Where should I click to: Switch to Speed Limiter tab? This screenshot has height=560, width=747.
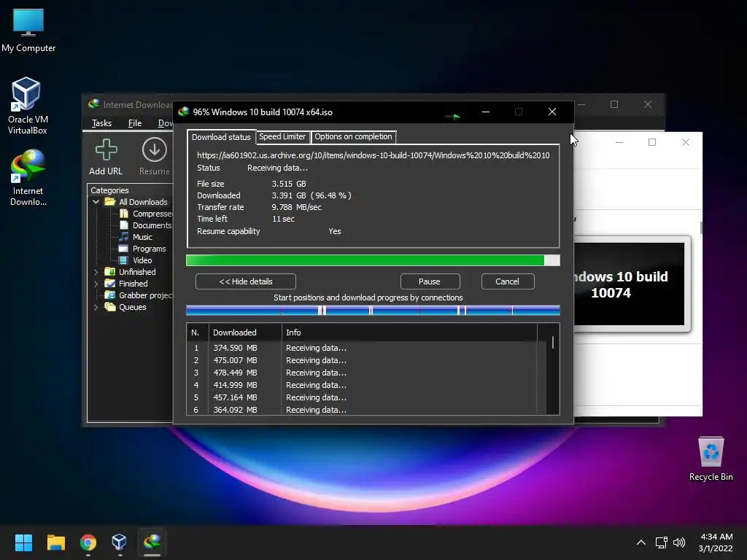point(282,136)
